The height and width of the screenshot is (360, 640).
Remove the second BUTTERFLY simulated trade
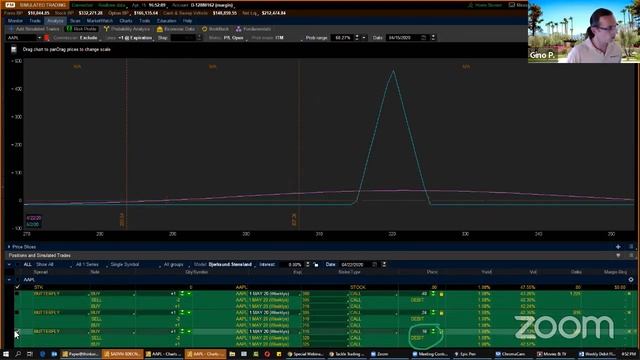click(x=629, y=312)
